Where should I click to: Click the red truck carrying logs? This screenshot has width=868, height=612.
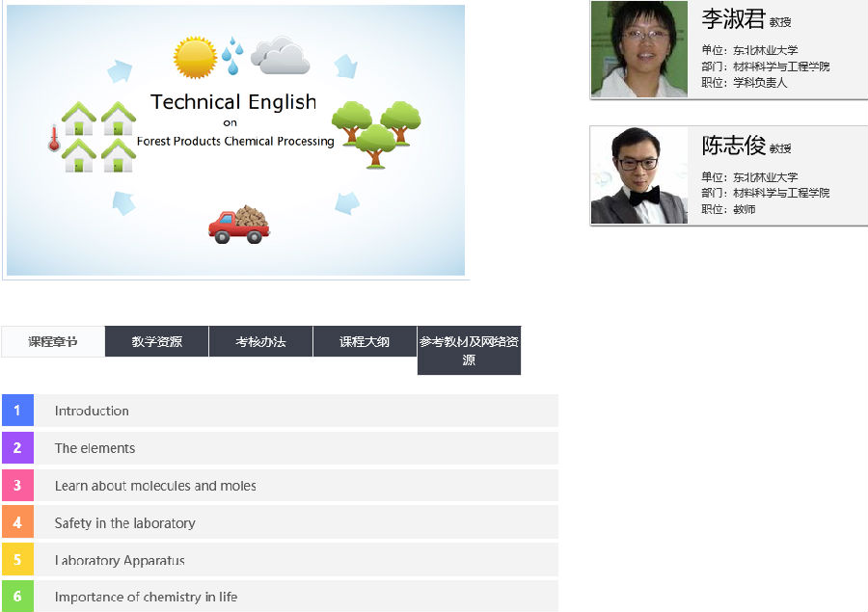239,224
